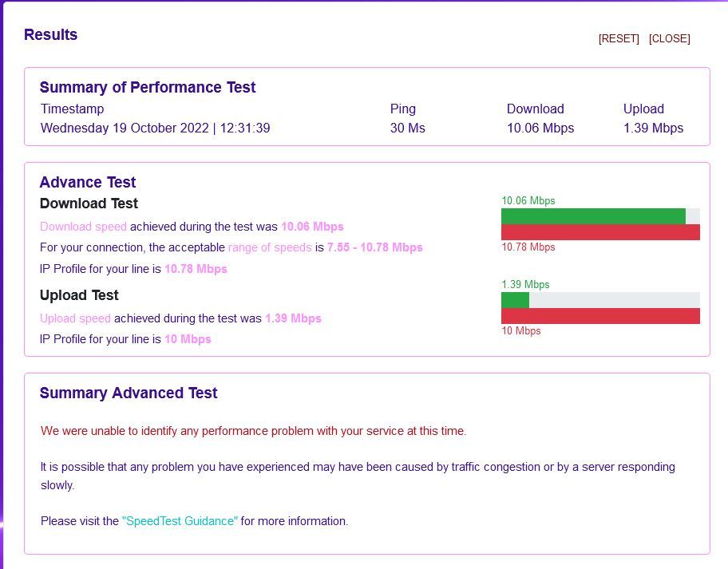728x569 pixels.
Task: Click the "Advance Test" heading
Action: (x=88, y=183)
